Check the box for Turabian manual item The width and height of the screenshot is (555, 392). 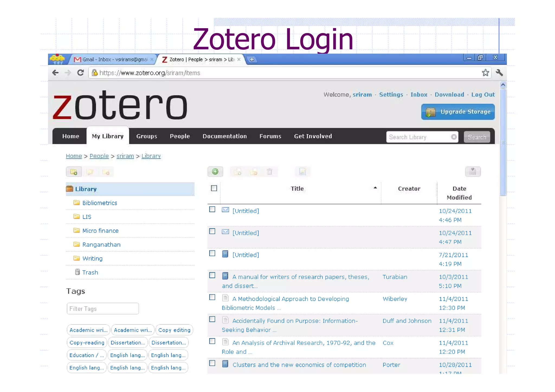[212, 275]
